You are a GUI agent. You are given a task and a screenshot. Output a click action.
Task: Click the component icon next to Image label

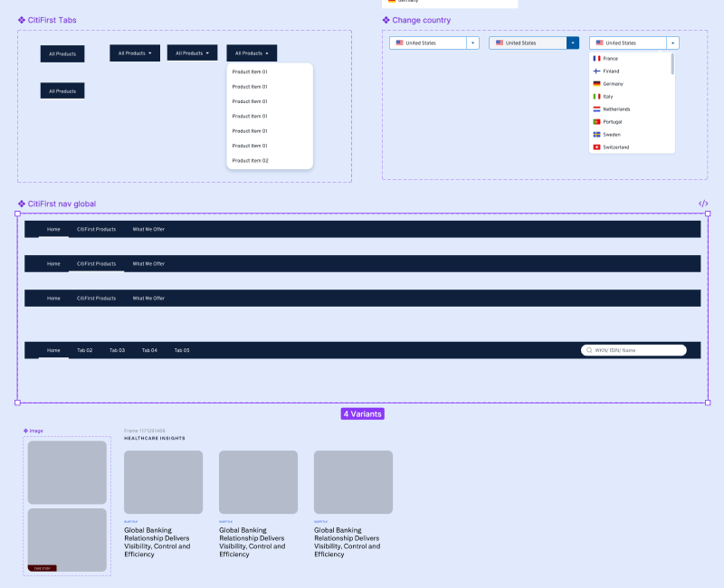(x=26, y=431)
